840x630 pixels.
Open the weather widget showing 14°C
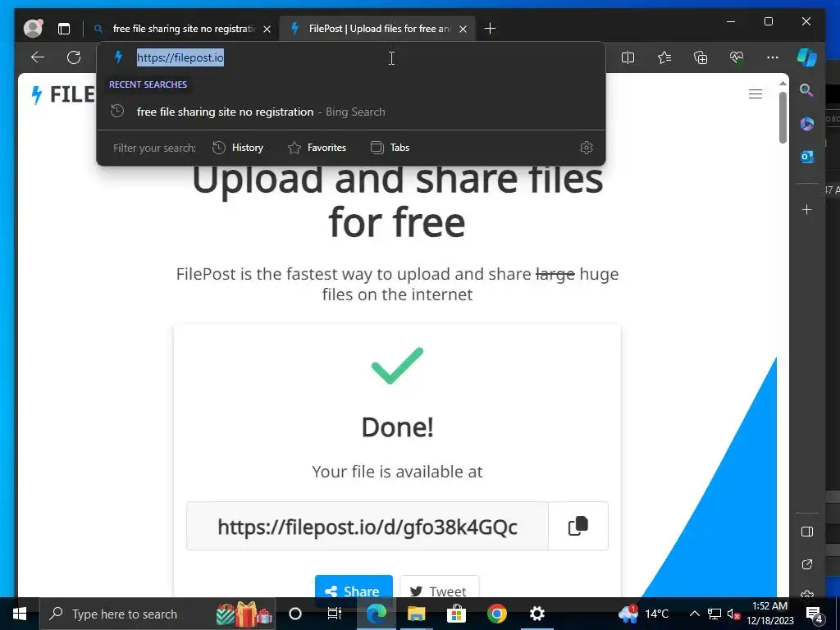point(643,614)
